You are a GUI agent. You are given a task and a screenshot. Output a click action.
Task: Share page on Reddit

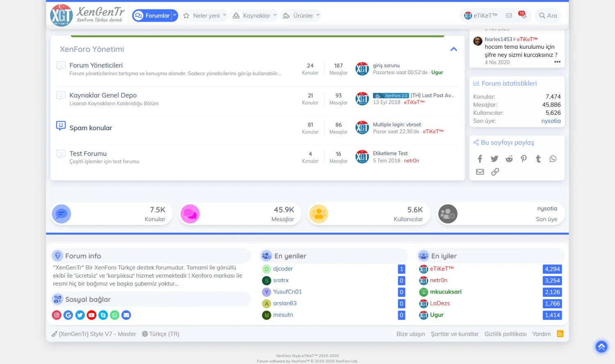coord(509,159)
